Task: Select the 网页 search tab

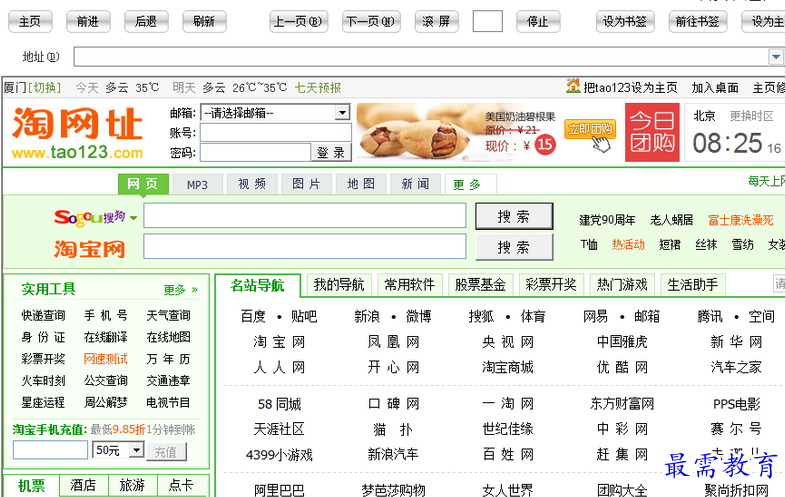Action: [143, 184]
